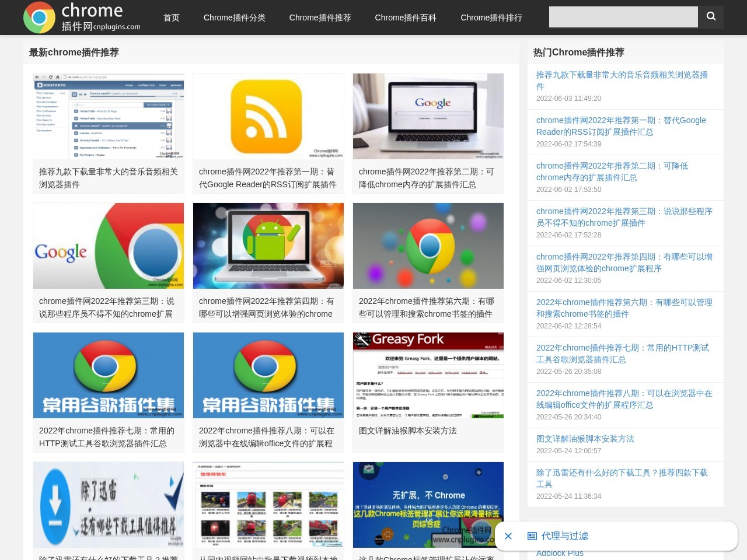The width and height of the screenshot is (747, 560).
Task: Open Chrome插件百科 navigation item
Action: tap(406, 17)
